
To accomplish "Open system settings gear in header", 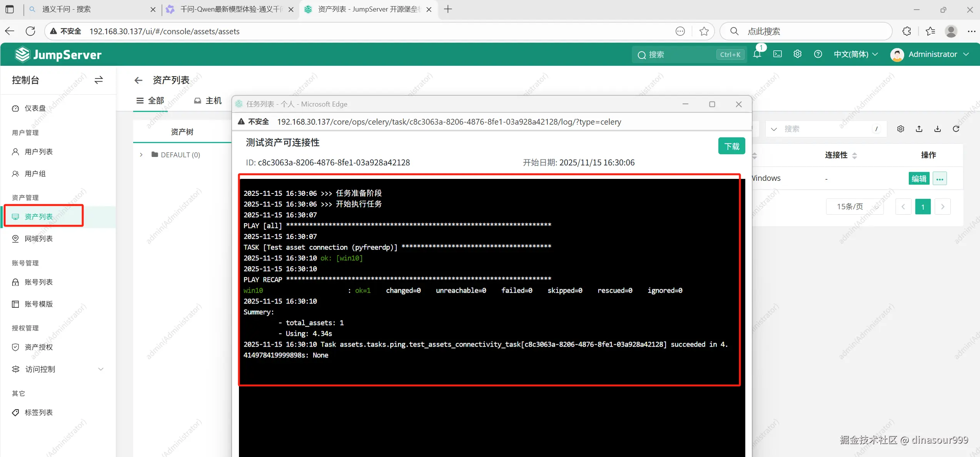I will [798, 54].
